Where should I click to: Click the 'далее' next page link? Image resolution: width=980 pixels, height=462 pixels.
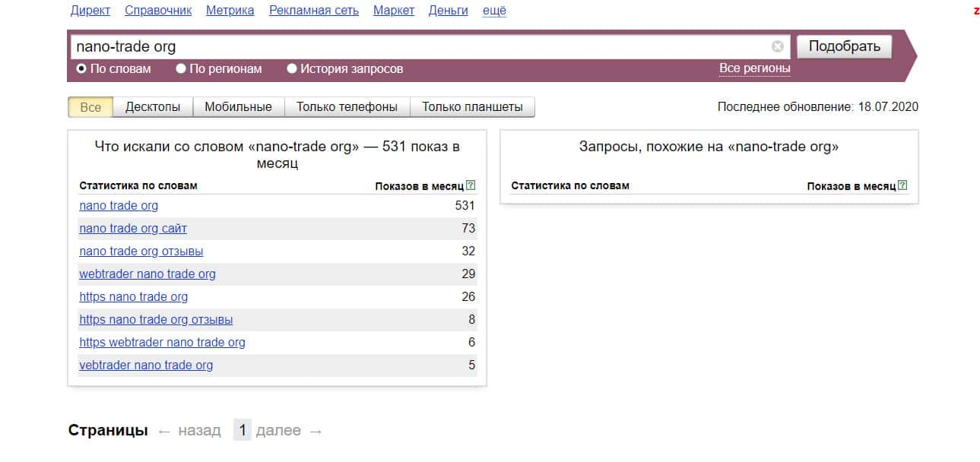pyautogui.click(x=278, y=431)
